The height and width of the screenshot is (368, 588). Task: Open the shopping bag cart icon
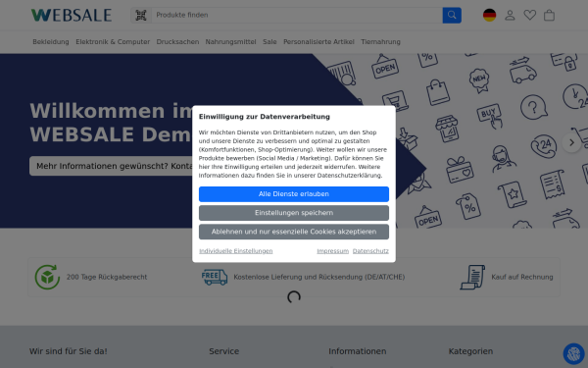click(x=549, y=15)
